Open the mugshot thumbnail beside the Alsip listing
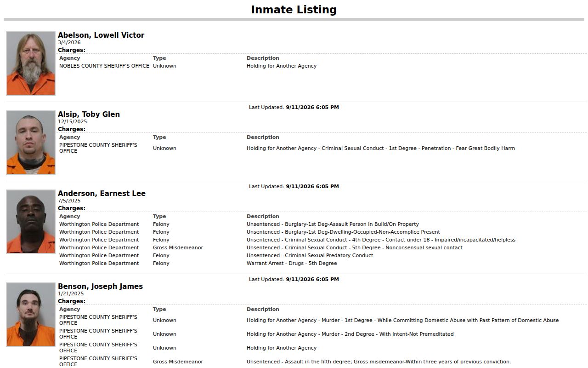This screenshot has width=588, height=368. pyautogui.click(x=31, y=143)
